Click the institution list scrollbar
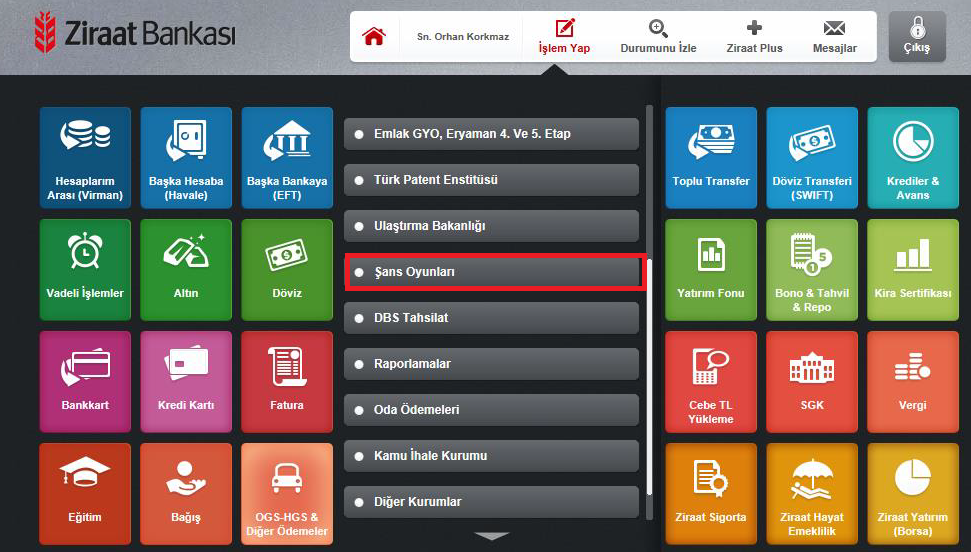 pos(649,377)
